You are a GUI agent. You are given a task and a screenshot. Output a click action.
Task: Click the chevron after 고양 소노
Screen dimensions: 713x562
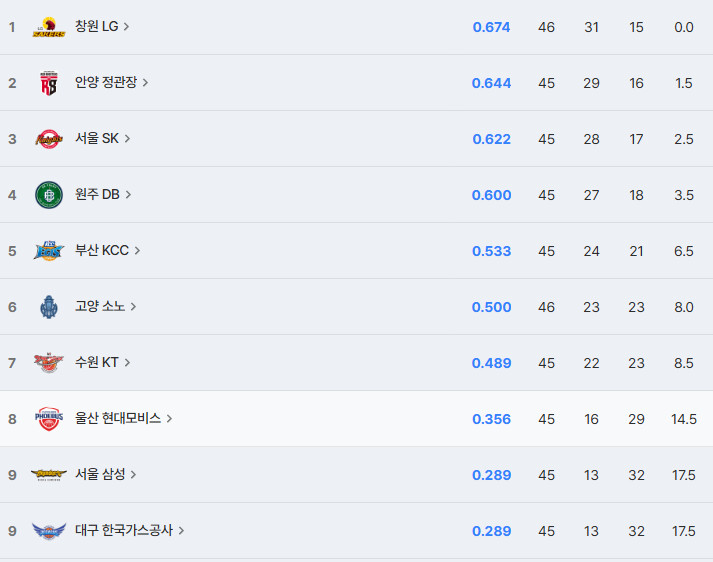[133, 307]
